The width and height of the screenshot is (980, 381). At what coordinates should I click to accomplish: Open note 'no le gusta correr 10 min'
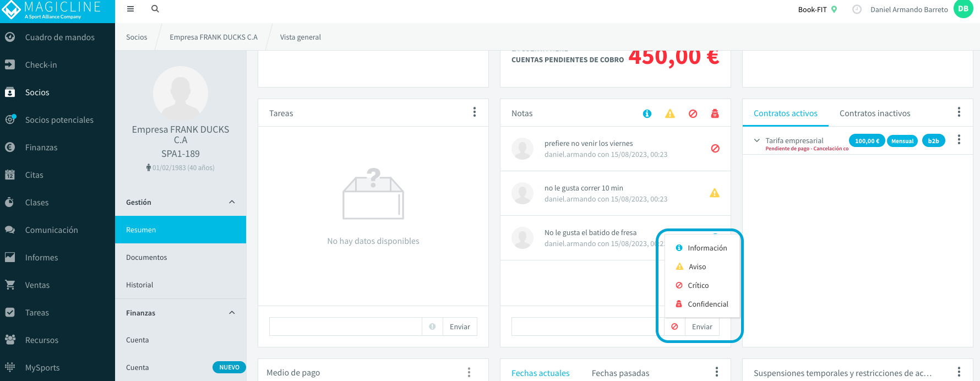(616, 193)
